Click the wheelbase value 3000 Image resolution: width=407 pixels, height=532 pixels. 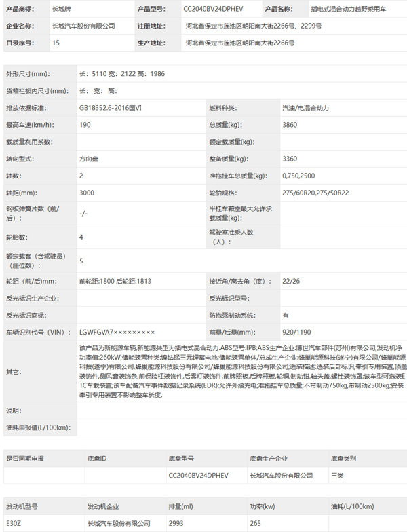click(87, 193)
